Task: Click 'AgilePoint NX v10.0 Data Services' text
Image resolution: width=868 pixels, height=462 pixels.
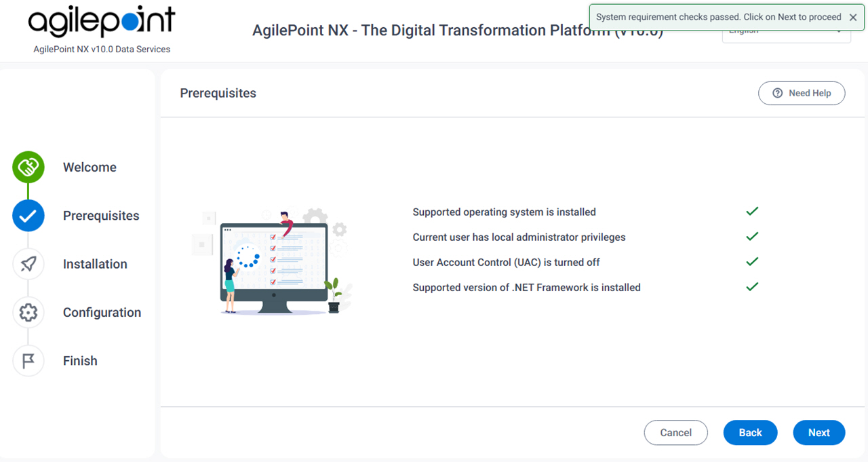Action: pos(102,50)
